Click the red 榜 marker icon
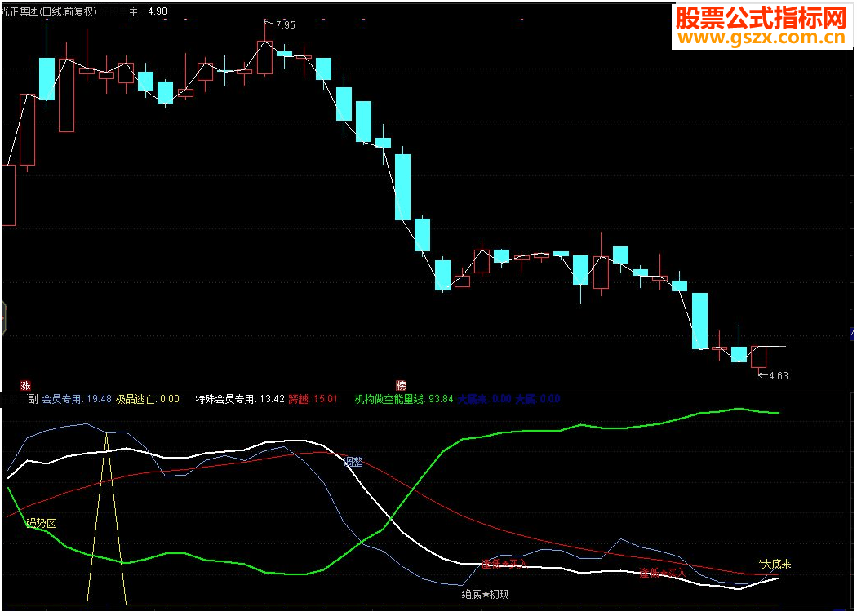Viewport: 857px width, 616px height. pos(402,385)
